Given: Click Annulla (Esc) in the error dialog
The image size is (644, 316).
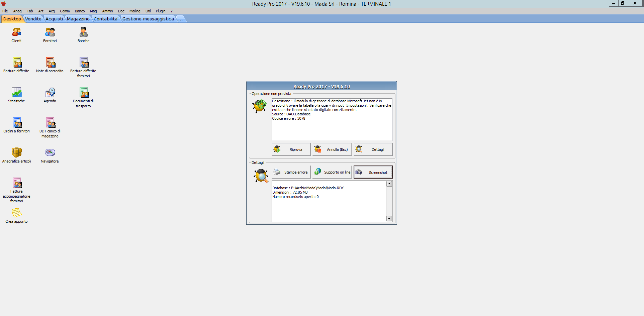Looking at the screenshot, I should coord(332,149).
